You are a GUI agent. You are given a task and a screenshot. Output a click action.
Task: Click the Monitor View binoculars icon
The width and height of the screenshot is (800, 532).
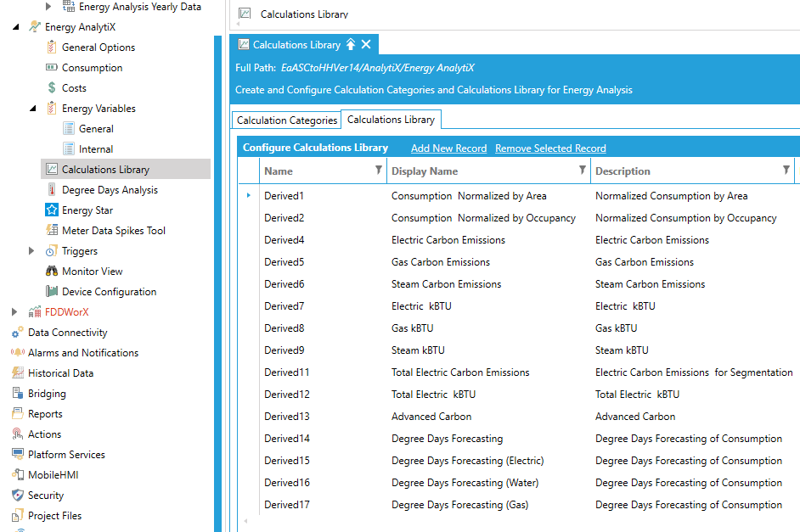[52, 272]
